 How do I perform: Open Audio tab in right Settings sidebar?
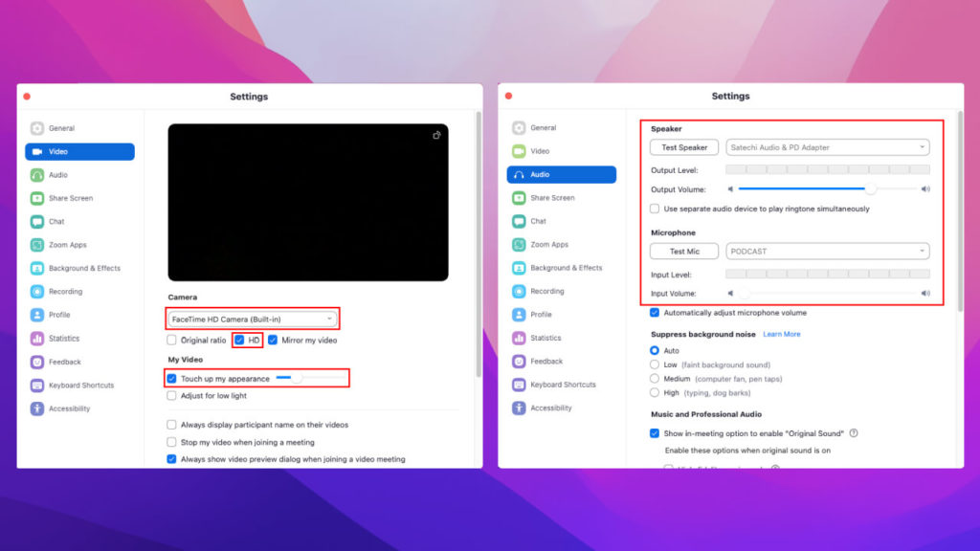(561, 174)
